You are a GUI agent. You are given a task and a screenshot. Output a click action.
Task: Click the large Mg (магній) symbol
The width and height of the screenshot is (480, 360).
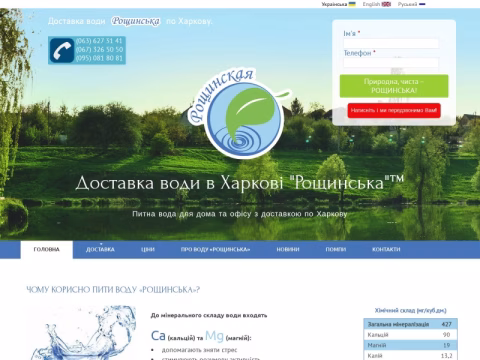pyautogui.click(x=214, y=336)
